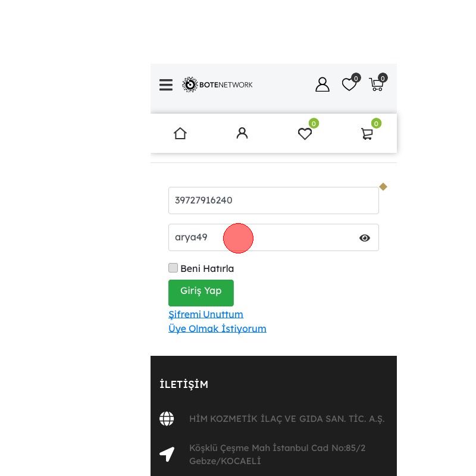Screen dimensions: 476x476
Task: Focus the username field containing 39727916240
Action: (274, 201)
